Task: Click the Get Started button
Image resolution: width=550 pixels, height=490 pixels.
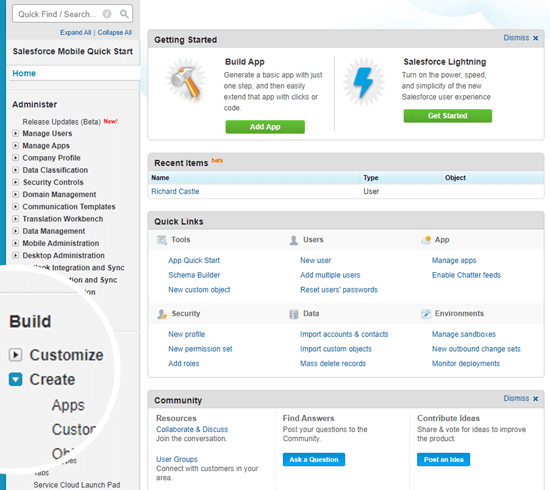Action: tap(448, 116)
